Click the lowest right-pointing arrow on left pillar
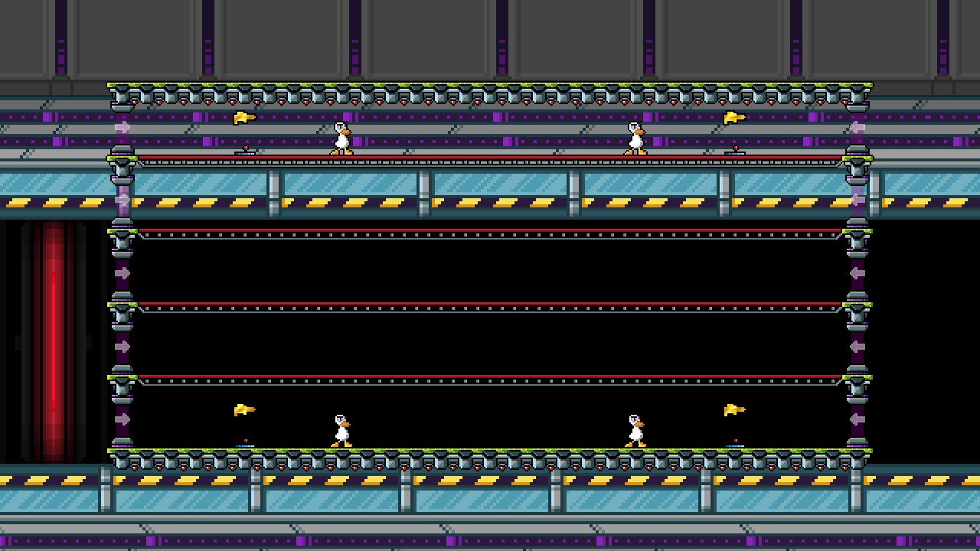This screenshot has height=551, width=980. 122,419
